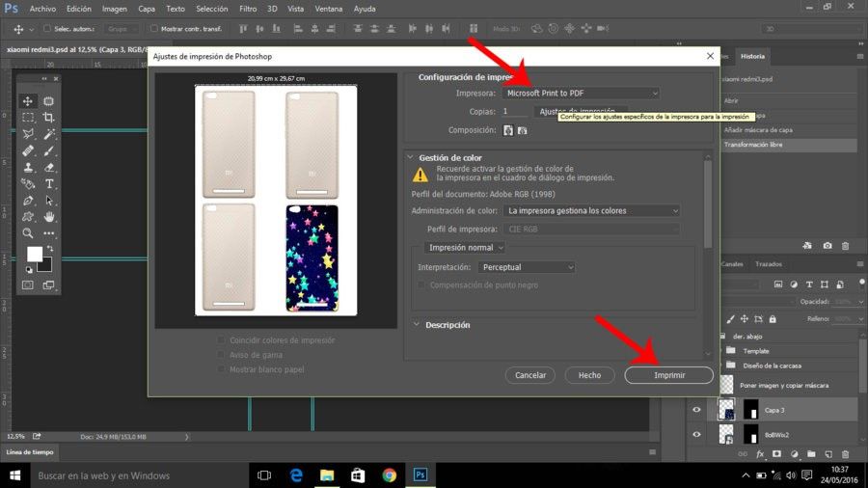Viewport: 868px width, 488px height.
Task: Toggle Selec. autom. checkbox in options bar
Action: [x=47, y=29]
